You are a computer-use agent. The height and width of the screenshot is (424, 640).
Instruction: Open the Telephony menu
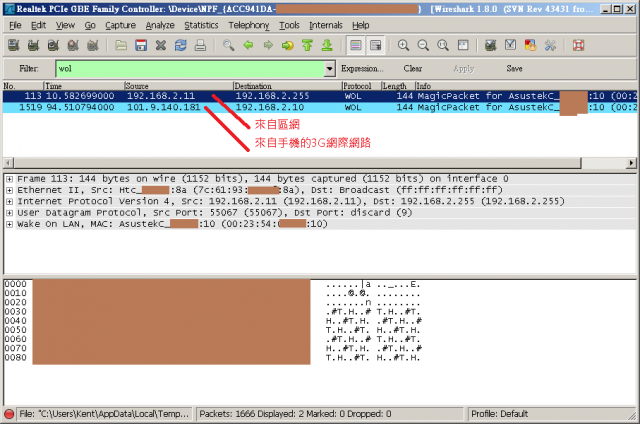click(249, 25)
